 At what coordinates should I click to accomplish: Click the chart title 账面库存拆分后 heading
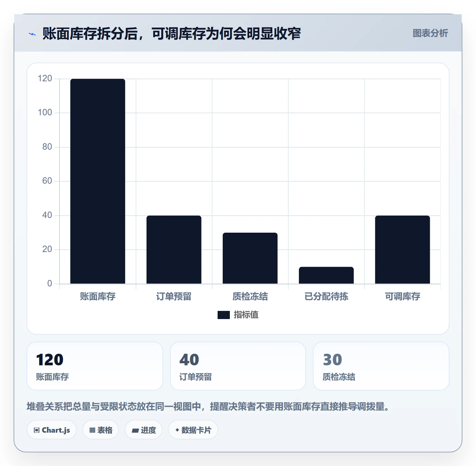[x=171, y=34]
